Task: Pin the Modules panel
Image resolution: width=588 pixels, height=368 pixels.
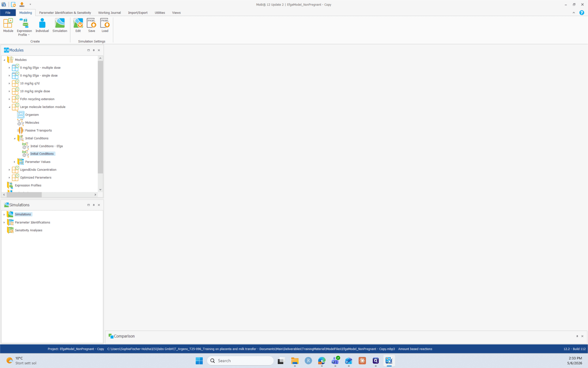Action: [94, 50]
